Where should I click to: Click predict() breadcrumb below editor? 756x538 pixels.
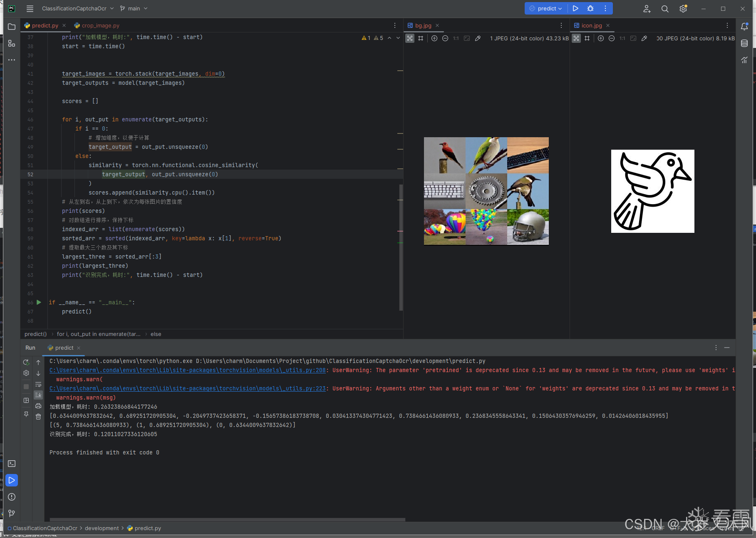(35, 334)
